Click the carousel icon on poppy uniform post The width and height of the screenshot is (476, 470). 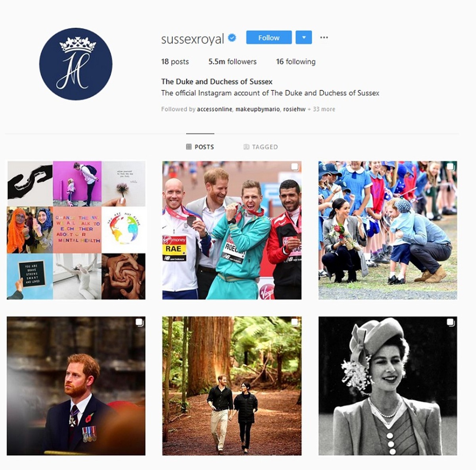click(x=139, y=322)
